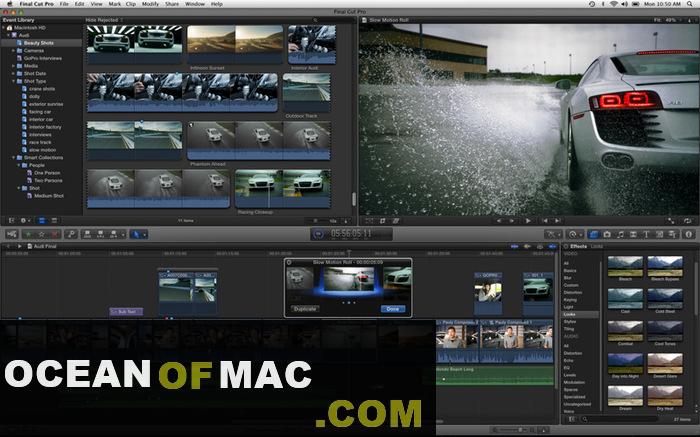The width and height of the screenshot is (700, 437).
Task: Click Done in the audition popup
Action: 393,309
